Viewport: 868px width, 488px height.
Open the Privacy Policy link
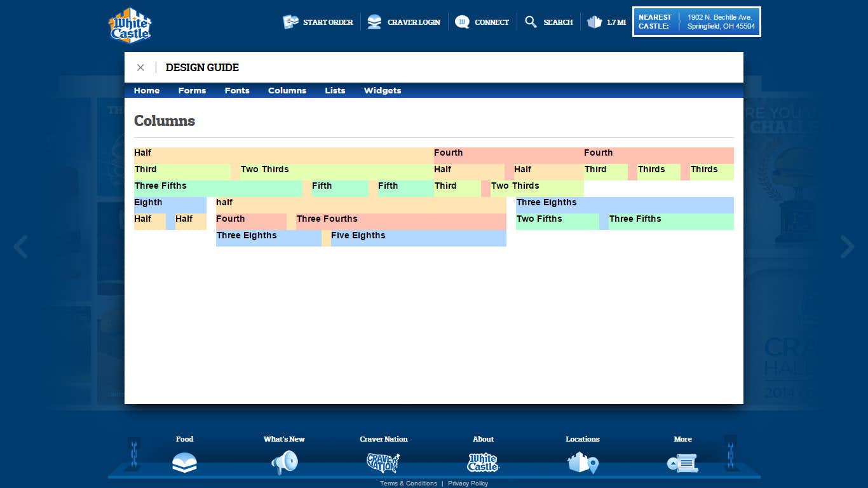pyautogui.click(x=468, y=484)
